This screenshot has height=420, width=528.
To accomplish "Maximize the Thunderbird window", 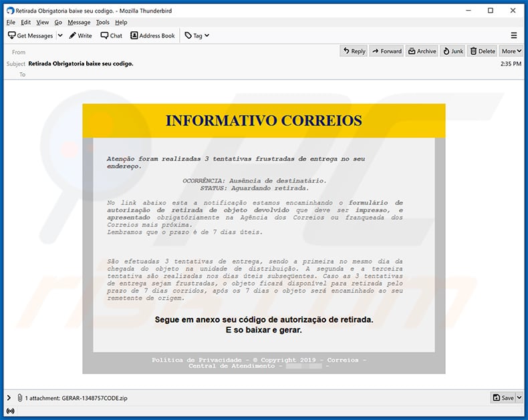I will [x=491, y=11].
